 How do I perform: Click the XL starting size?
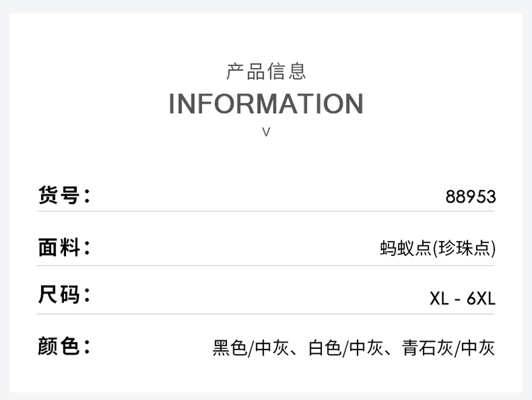coord(439,299)
